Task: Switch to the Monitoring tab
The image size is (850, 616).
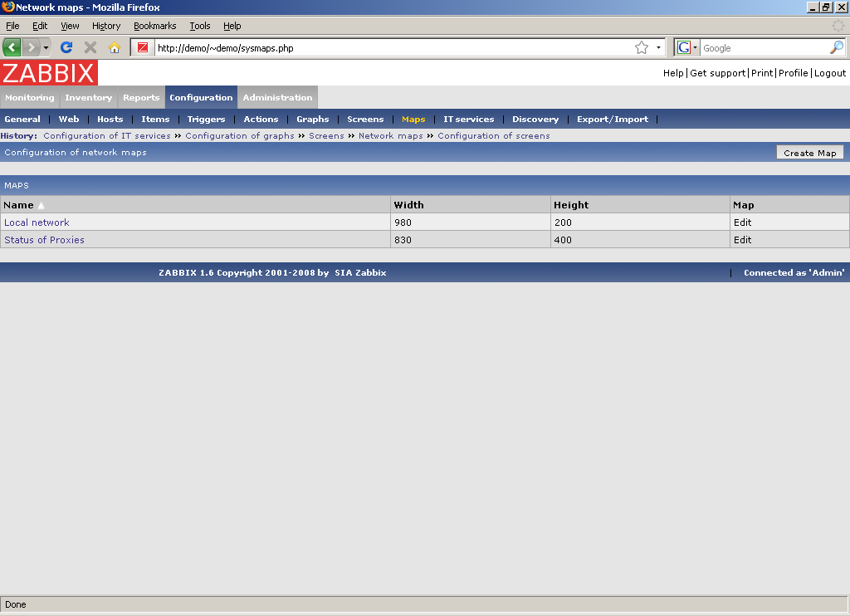Action: point(30,98)
